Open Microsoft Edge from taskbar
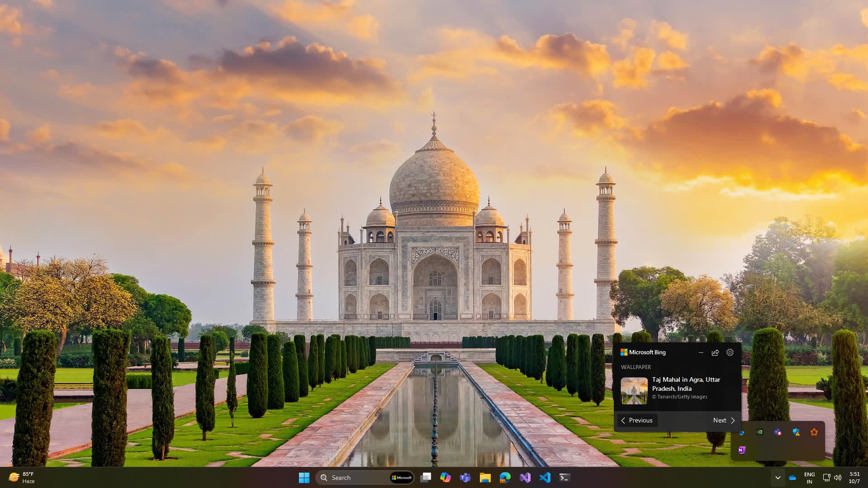The width and height of the screenshot is (868, 488). point(505,478)
